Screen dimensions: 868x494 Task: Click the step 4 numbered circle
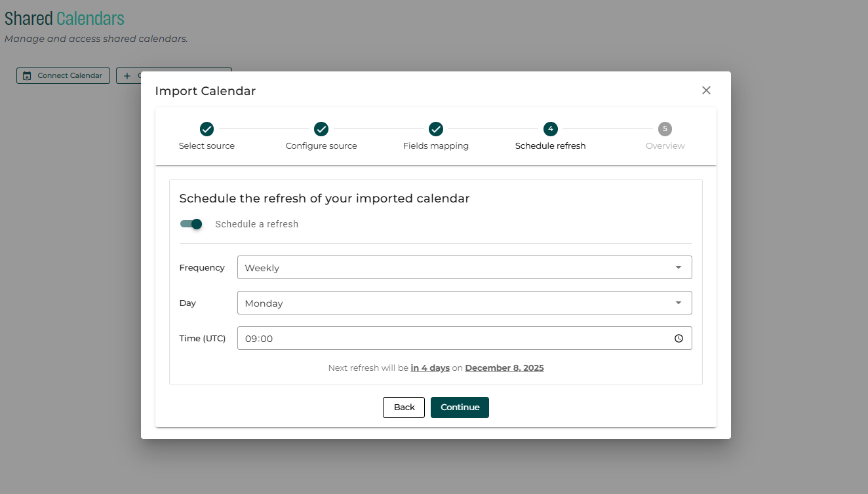point(551,129)
